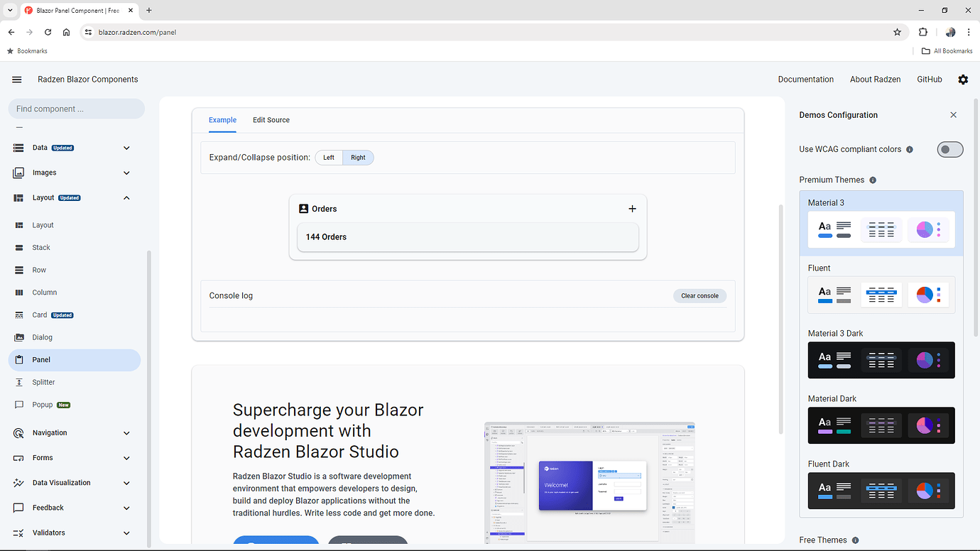The height and width of the screenshot is (551, 980).
Task: Enable WCAG compliant colors
Action: pyautogui.click(x=949, y=149)
